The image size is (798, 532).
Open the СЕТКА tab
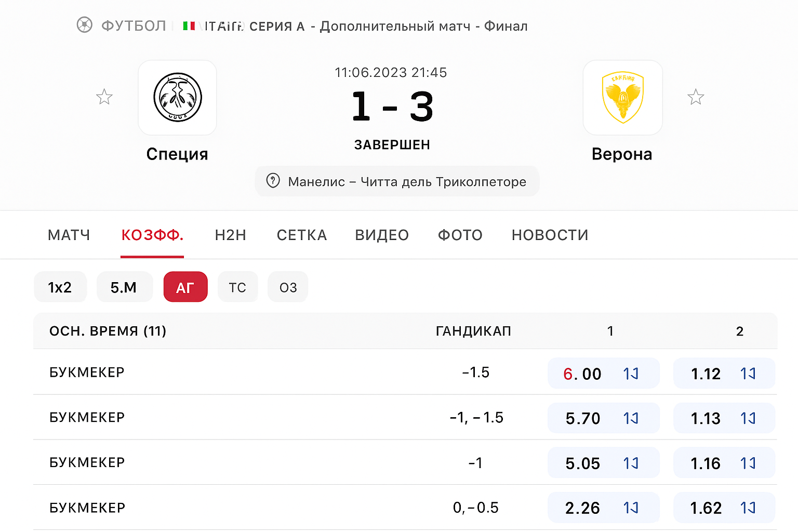pos(301,235)
